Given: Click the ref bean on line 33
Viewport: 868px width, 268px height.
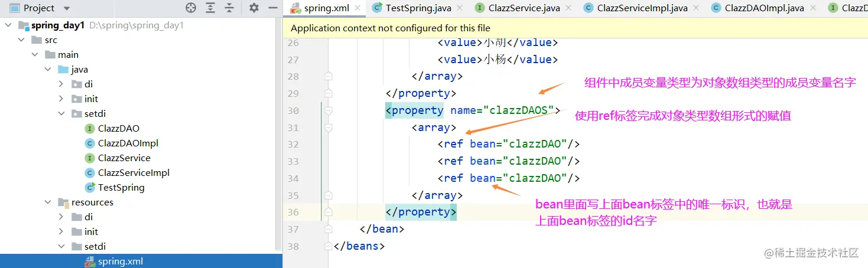Looking at the screenshot, I should coord(509,161).
